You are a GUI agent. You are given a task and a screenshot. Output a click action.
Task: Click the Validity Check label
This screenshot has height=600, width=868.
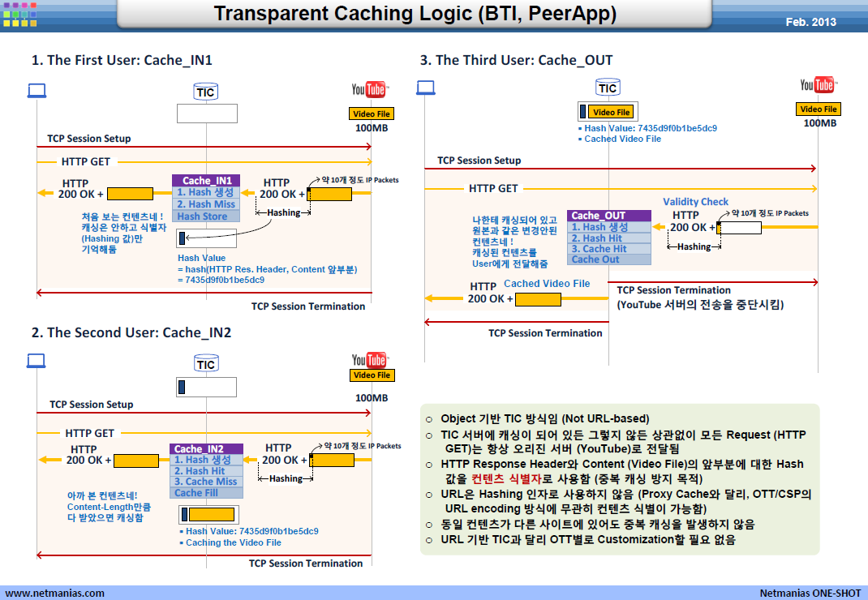[695, 201]
